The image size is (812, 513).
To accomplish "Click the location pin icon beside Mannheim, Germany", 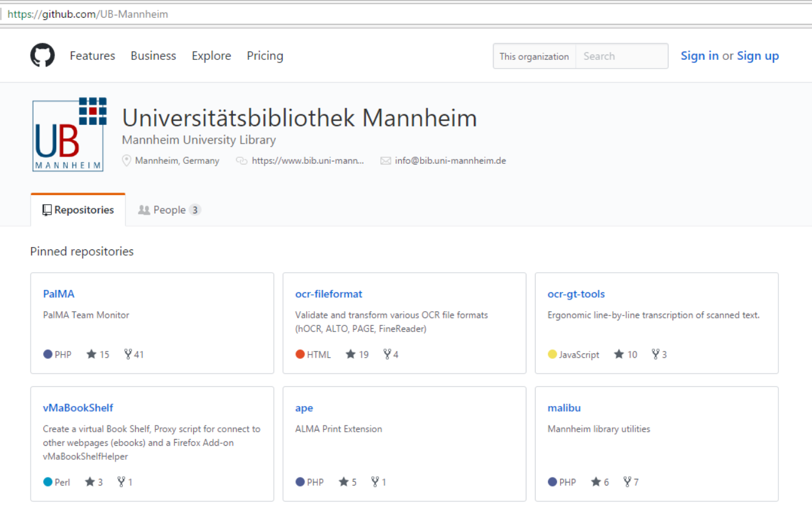I will tap(127, 161).
